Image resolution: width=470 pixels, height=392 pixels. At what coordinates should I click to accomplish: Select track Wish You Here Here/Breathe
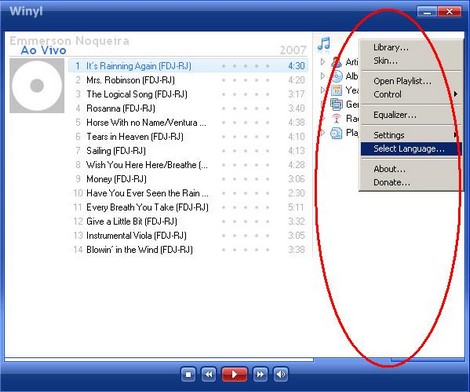pos(188,165)
